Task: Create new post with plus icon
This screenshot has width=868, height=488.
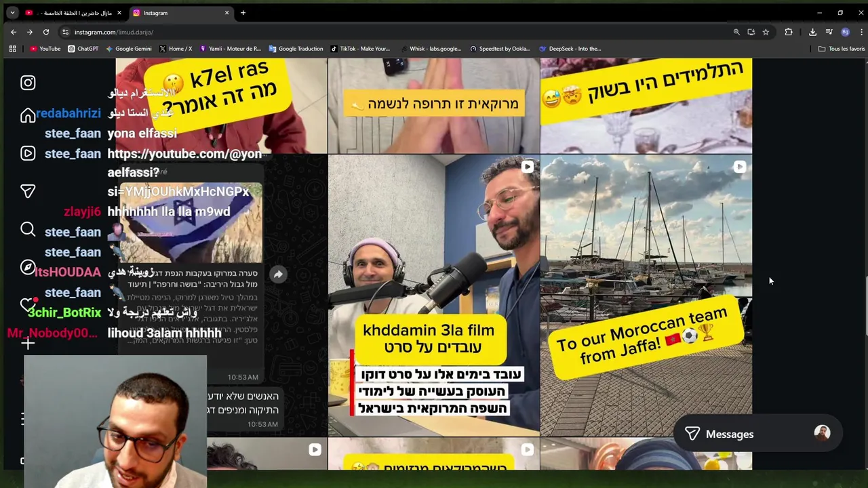Action: [x=28, y=344]
